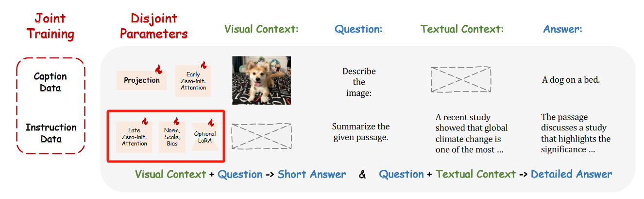Open the dog photo thumbnail
The width and height of the screenshot is (644, 199).
(x=261, y=80)
